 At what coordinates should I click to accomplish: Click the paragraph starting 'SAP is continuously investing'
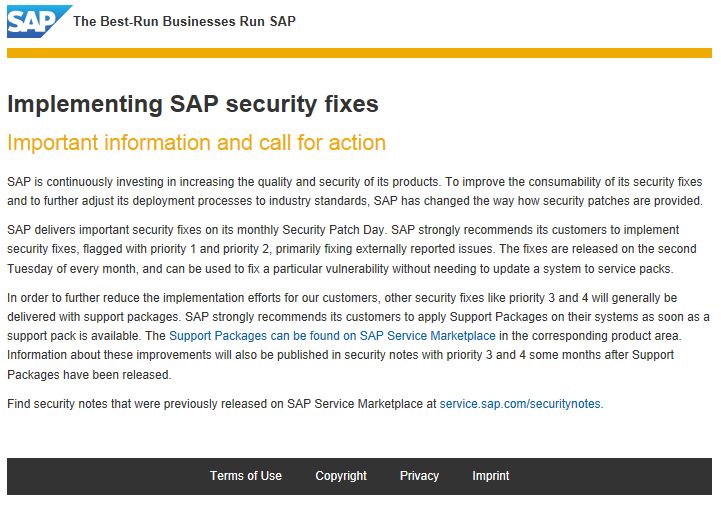pos(355,191)
